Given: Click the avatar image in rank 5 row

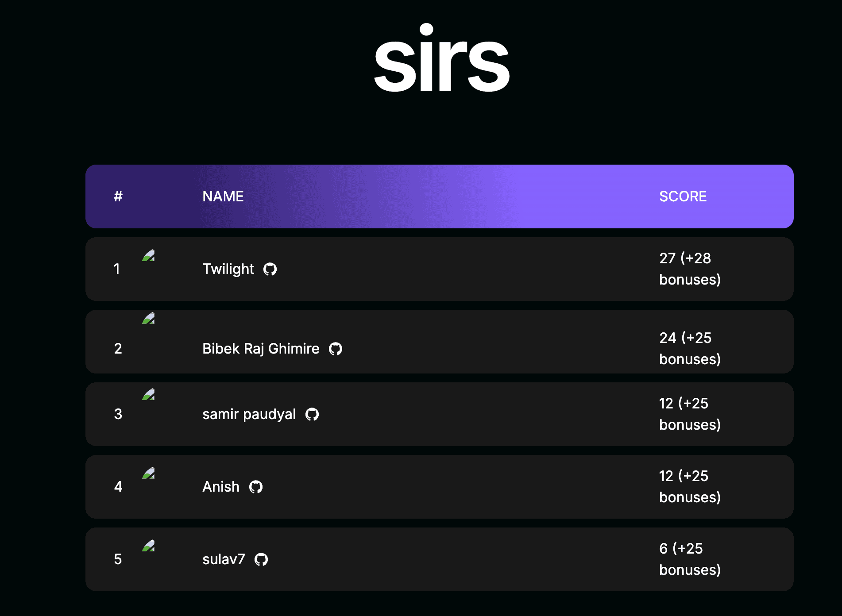Looking at the screenshot, I should (148, 546).
